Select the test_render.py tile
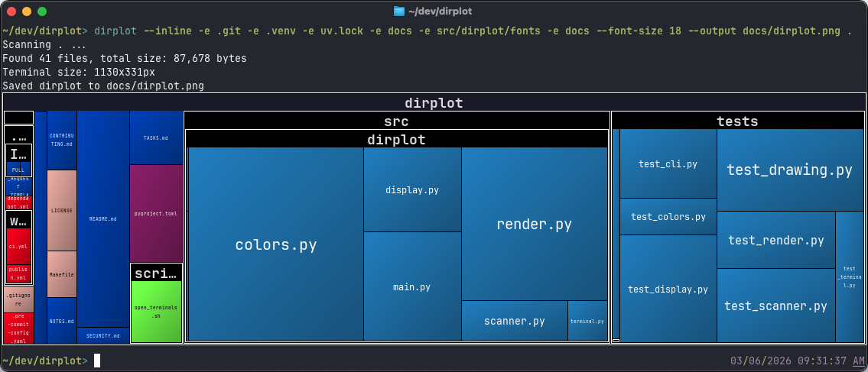Viewport: 868px width, 372px height. (776, 240)
